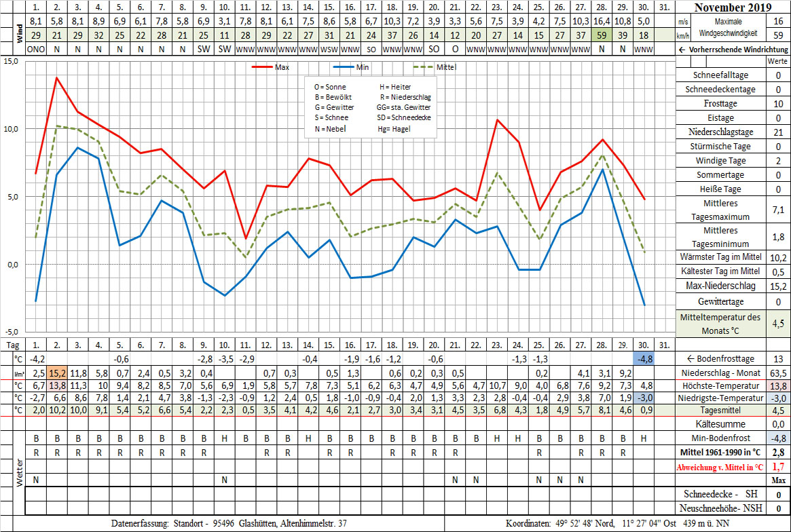Select the Vorherrschende Windrichtung label

pyautogui.click(x=733, y=50)
